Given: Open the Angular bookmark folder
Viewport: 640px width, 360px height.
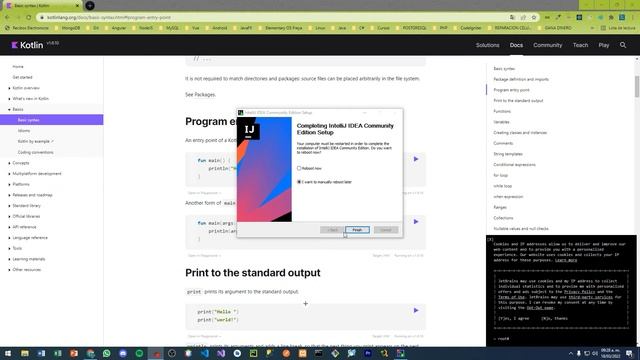Looking at the screenshot, I should point(116,28).
